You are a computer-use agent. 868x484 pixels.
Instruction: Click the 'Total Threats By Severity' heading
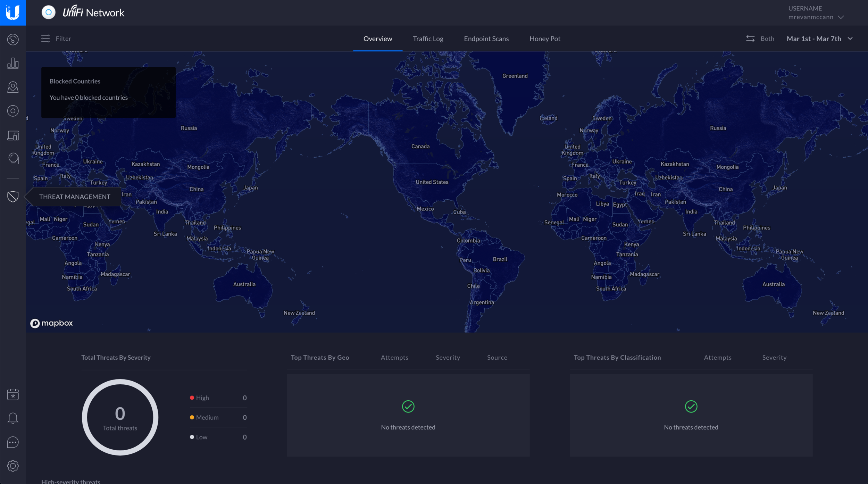click(116, 358)
